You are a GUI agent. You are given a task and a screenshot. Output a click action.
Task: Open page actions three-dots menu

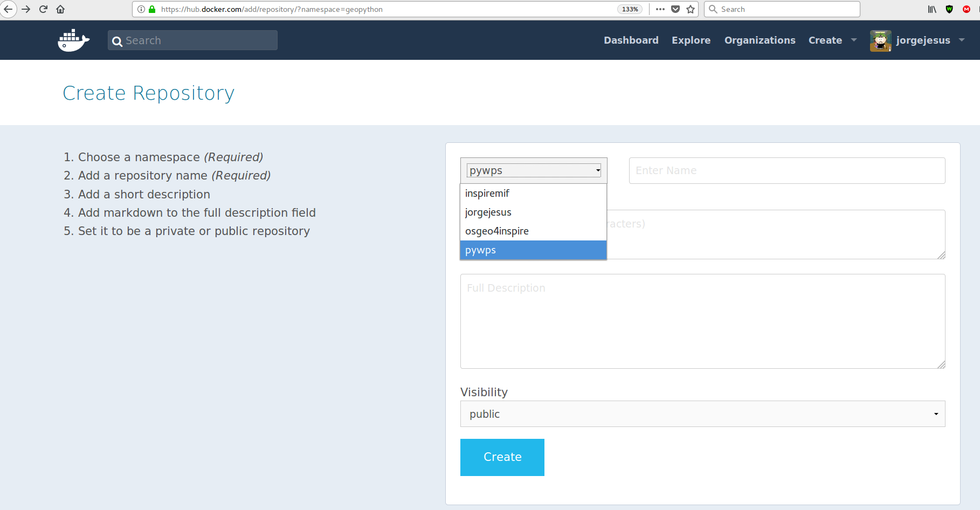[x=660, y=9]
